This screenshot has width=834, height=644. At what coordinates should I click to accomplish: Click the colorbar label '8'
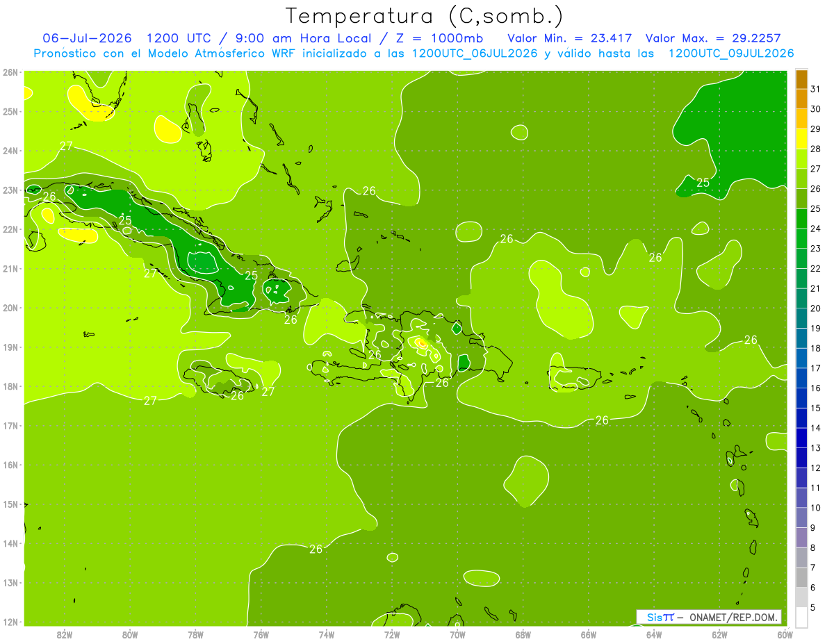[x=814, y=548]
